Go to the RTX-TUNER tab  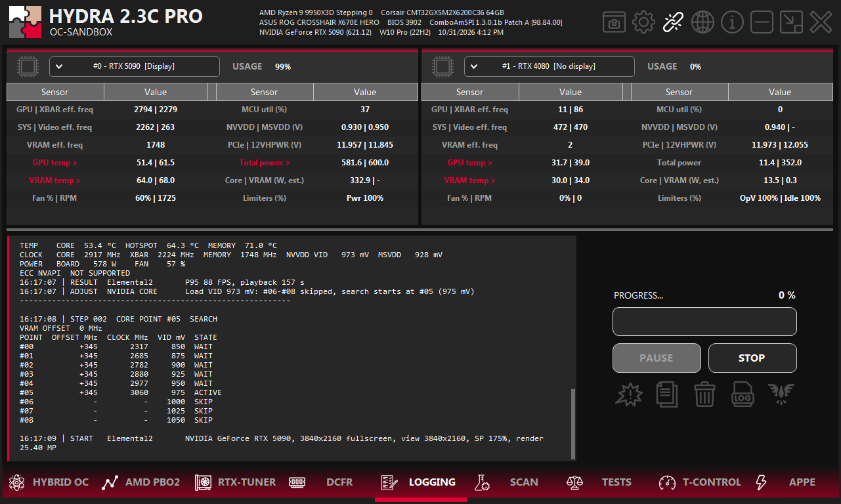coord(236,482)
